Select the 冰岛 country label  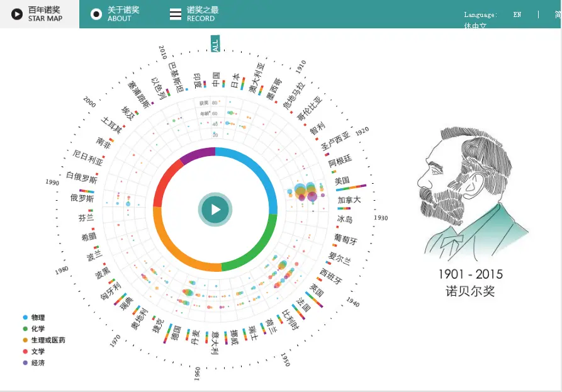pos(345,219)
